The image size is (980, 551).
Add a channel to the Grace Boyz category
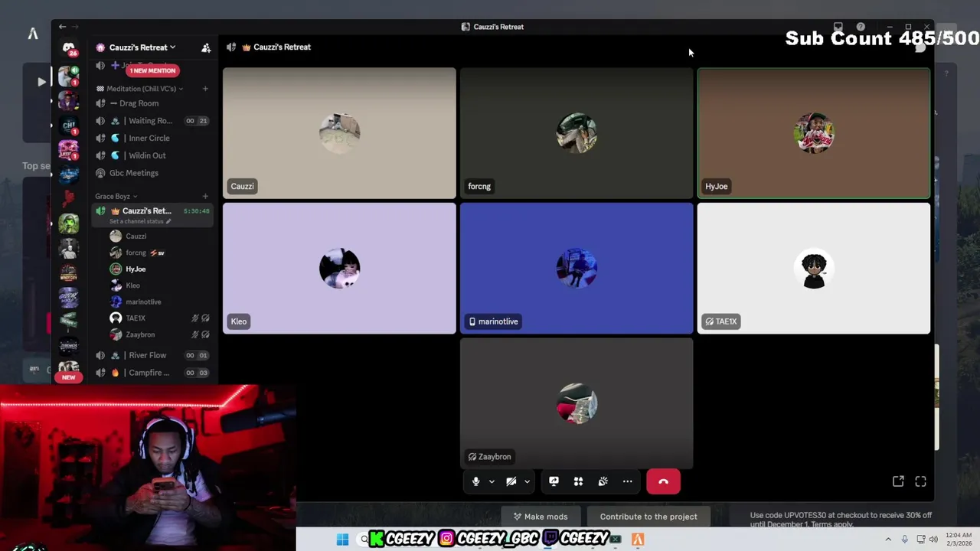[205, 197]
